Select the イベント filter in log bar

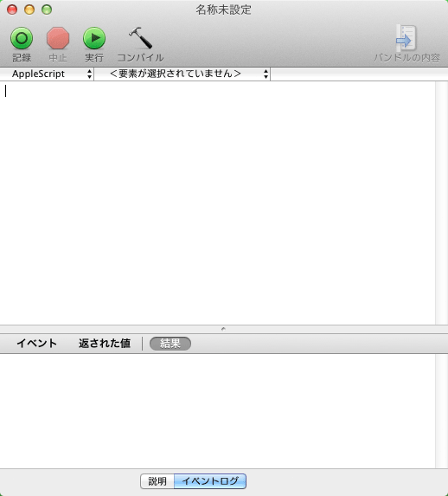pos(36,343)
